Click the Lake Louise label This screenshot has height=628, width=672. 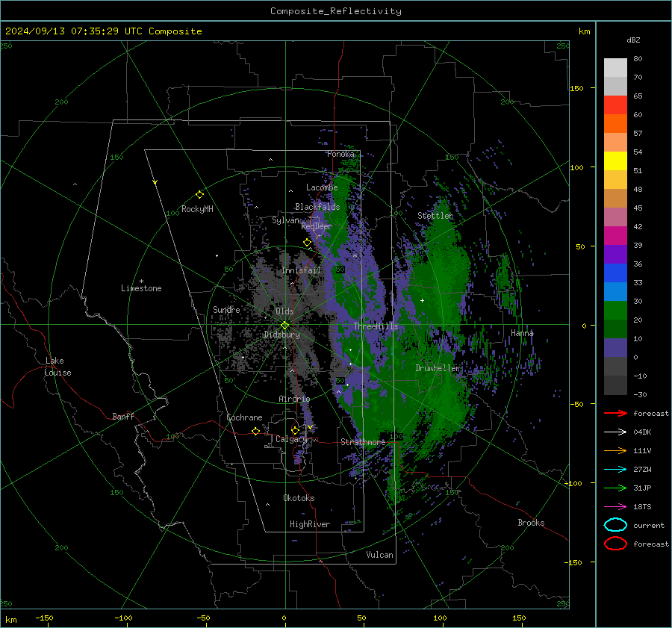(57, 367)
